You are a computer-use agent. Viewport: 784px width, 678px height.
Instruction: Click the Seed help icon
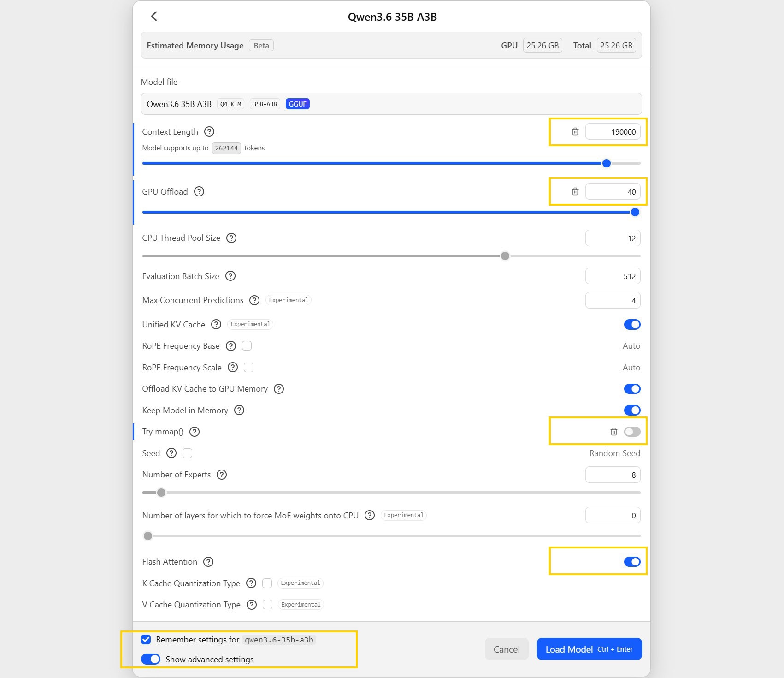click(171, 453)
